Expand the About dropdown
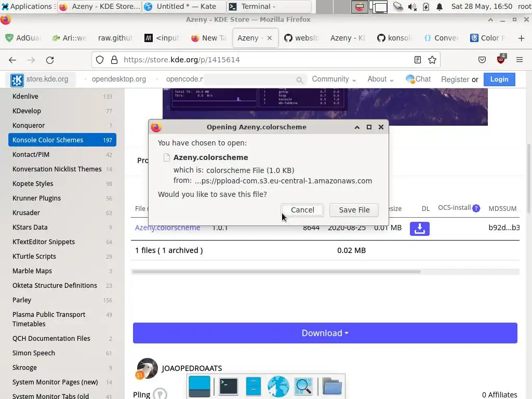This screenshot has height=399, width=532. click(x=380, y=79)
